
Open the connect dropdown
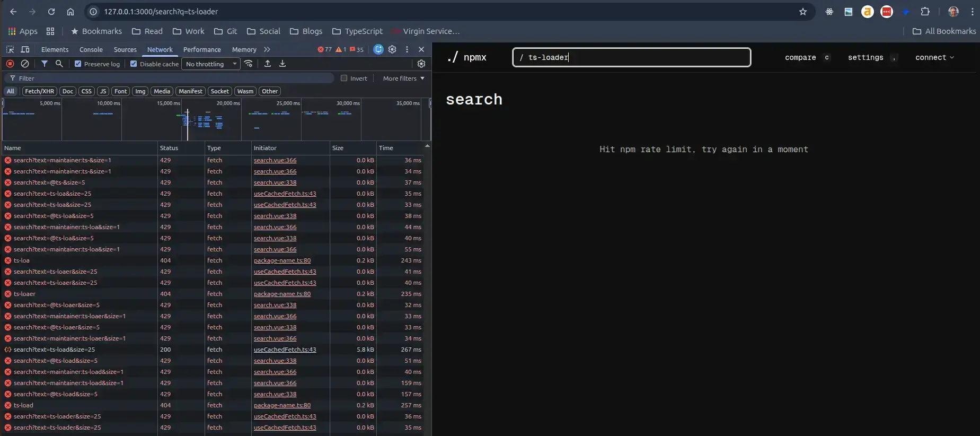[934, 57]
